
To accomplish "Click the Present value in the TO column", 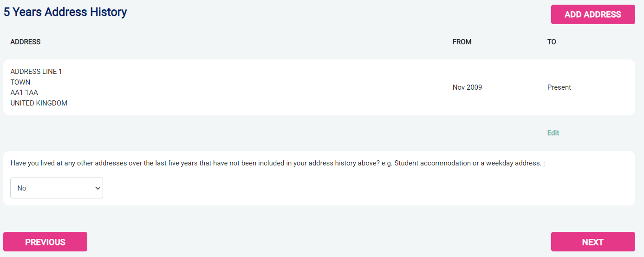I will [x=559, y=87].
